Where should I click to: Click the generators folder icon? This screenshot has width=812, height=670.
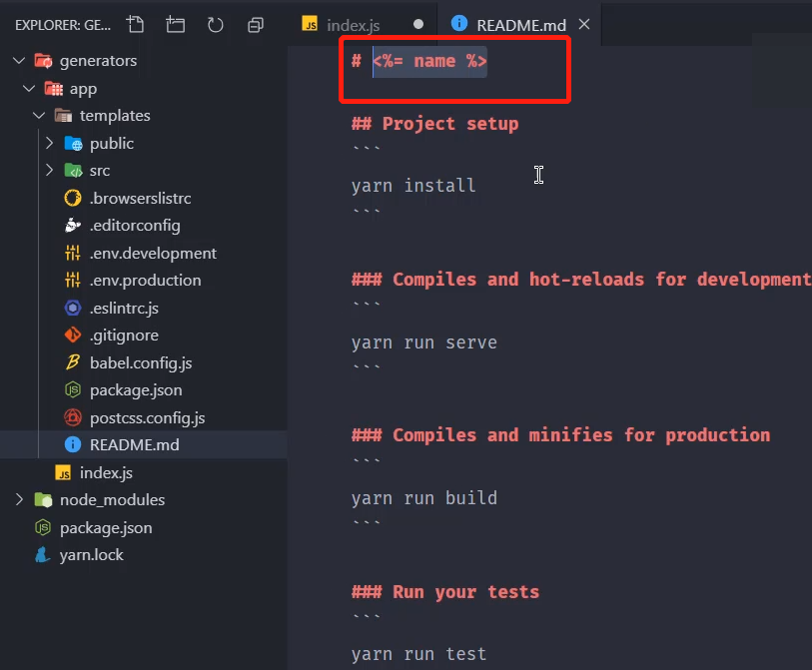[44, 61]
